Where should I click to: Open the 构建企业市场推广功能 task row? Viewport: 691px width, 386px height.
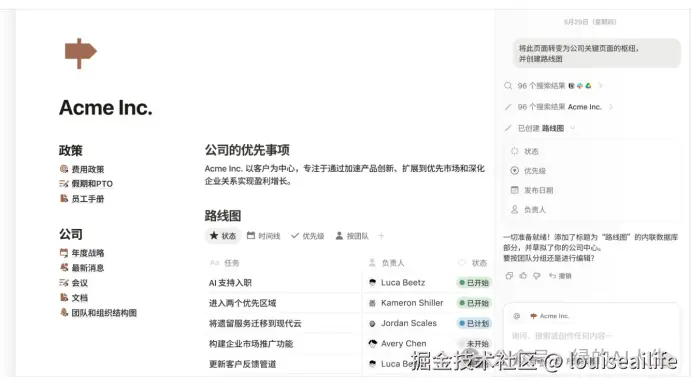[251, 344]
